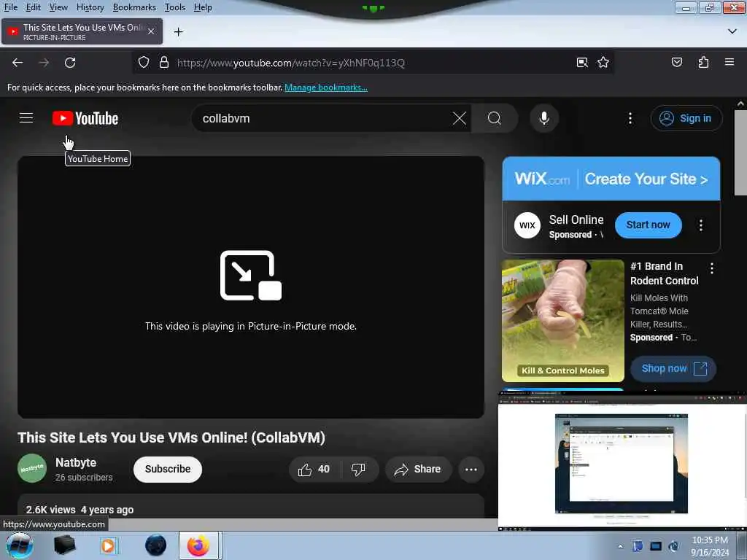Open the tracking protection shield icon
The image size is (747, 560).
[144, 63]
